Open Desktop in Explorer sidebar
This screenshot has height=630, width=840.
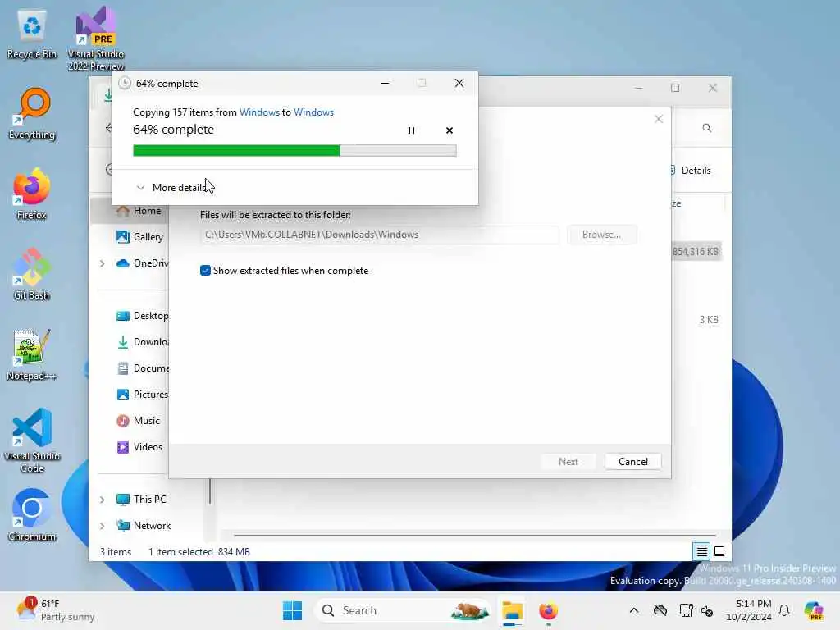pyautogui.click(x=141, y=316)
